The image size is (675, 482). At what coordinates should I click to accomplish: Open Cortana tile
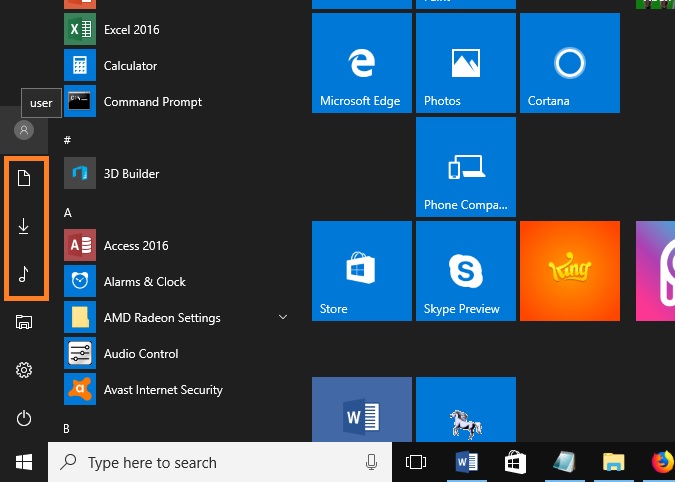[570, 63]
